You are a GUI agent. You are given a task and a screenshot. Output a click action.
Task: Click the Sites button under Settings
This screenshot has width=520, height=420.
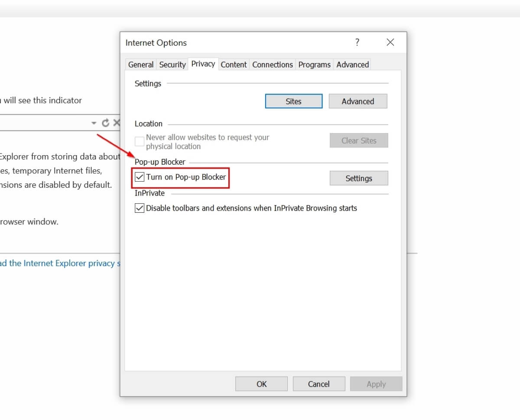coord(293,101)
